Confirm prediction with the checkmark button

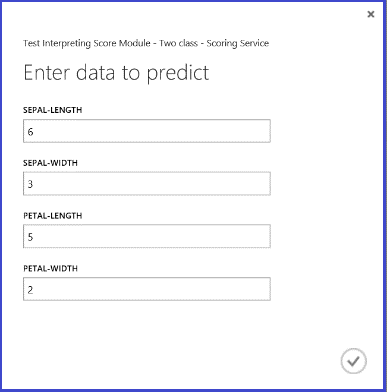tap(354, 361)
